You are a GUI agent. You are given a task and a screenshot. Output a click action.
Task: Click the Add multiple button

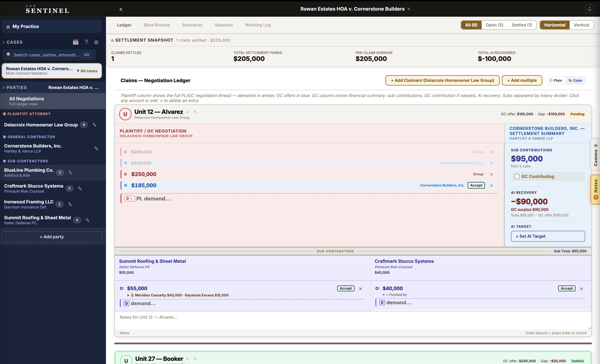point(522,80)
